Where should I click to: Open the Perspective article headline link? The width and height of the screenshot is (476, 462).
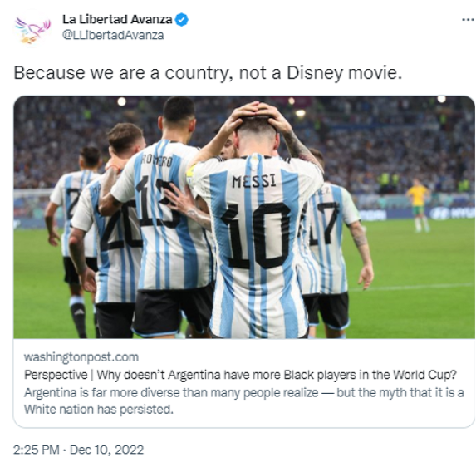pyautogui.click(x=240, y=375)
